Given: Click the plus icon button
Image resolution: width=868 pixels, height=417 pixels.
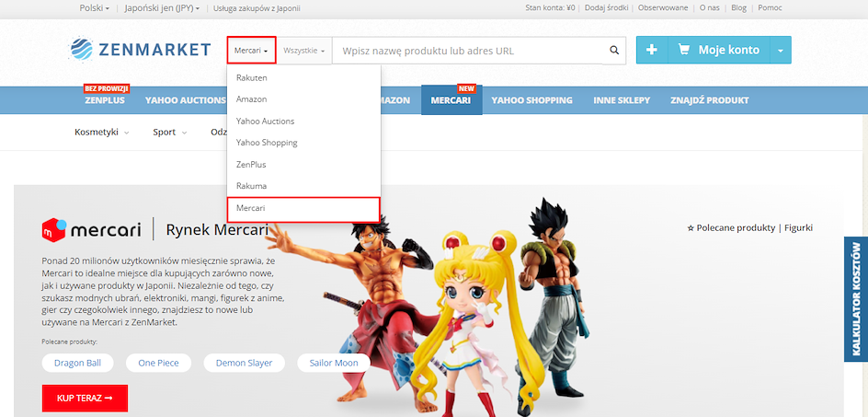Looking at the screenshot, I should coord(652,50).
